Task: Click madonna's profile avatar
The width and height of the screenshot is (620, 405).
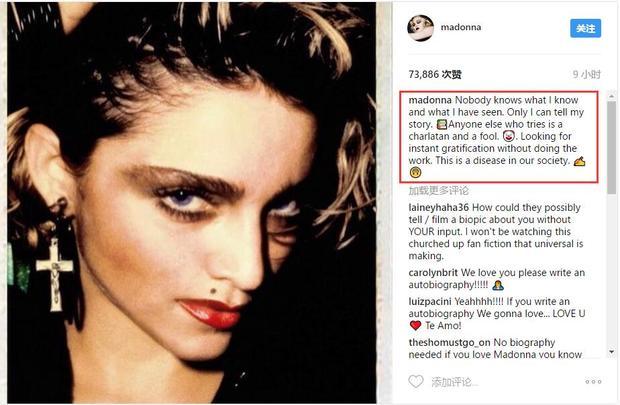Action: (420, 28)
